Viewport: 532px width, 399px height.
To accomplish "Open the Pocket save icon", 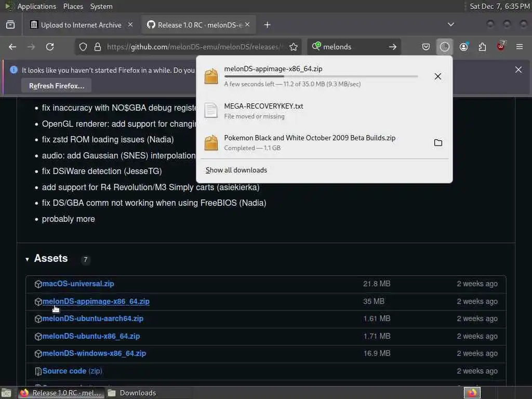I will [426, 47].
